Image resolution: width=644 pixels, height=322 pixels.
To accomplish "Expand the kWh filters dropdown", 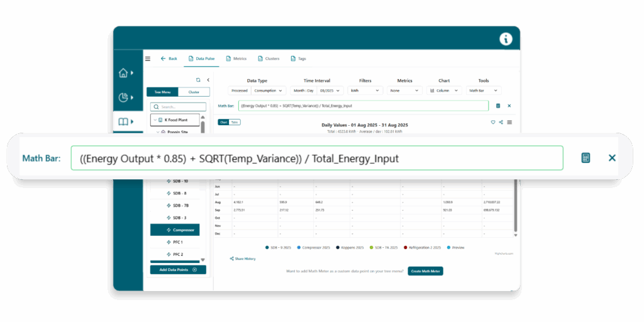I will click(365, 91).
